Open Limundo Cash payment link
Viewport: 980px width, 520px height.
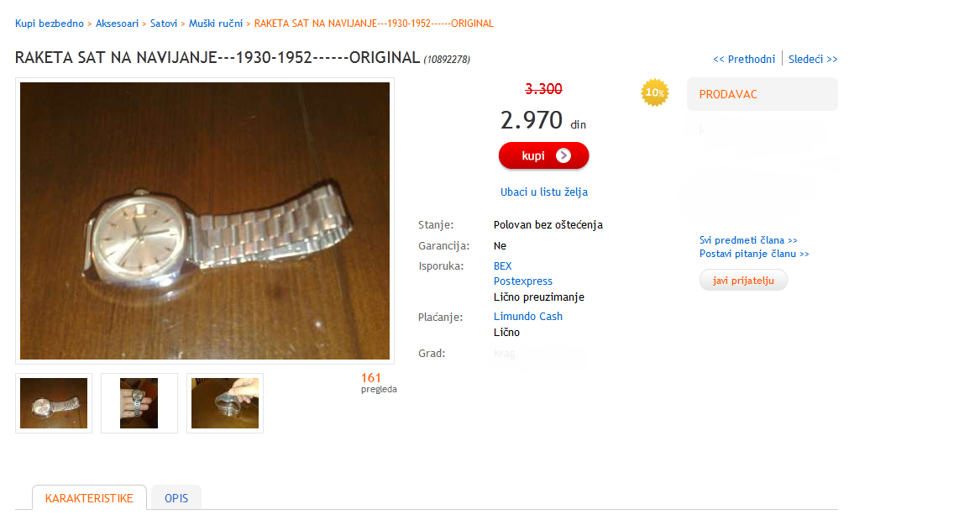coord(528,316)
